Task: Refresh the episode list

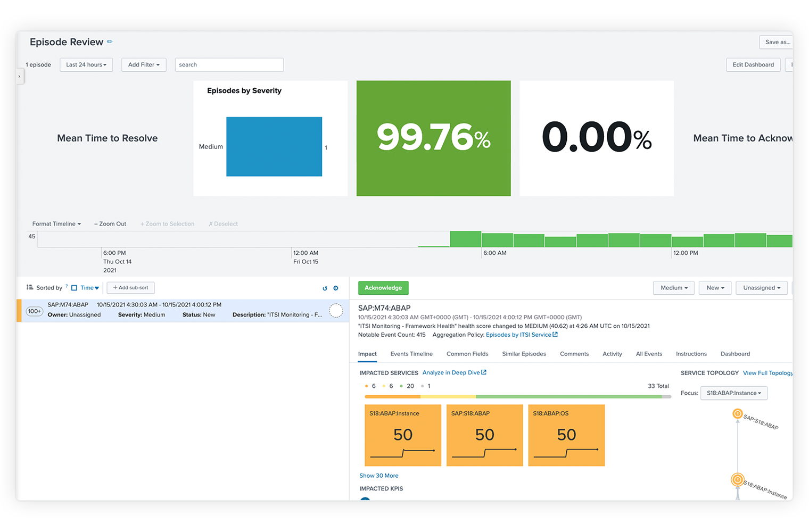Action: point(325,288)
